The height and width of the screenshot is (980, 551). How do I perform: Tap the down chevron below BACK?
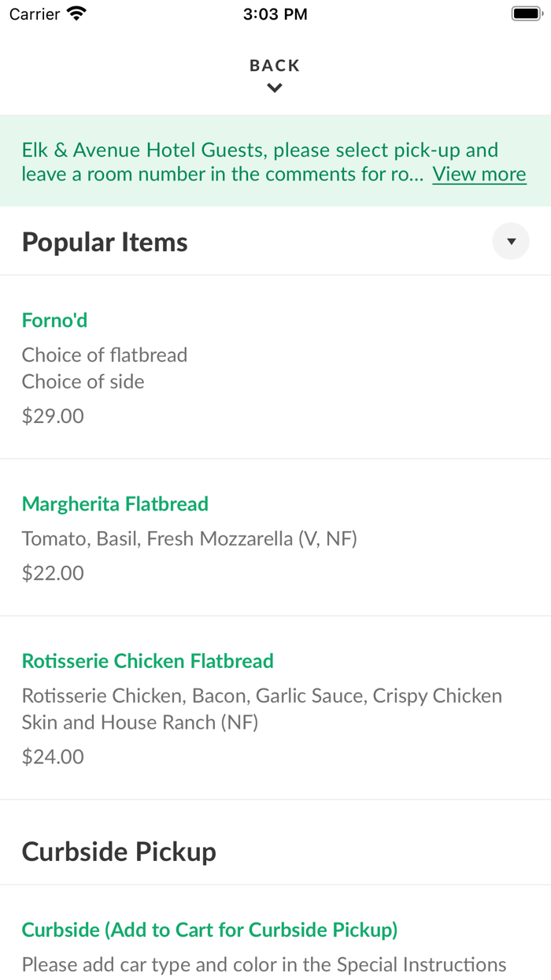[275, 88]
